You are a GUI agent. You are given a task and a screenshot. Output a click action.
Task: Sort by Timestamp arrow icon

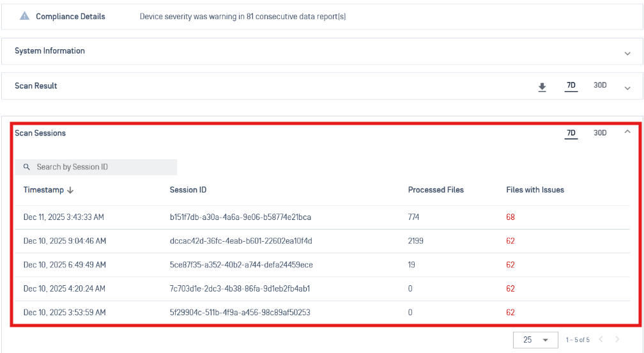(70, 190)
